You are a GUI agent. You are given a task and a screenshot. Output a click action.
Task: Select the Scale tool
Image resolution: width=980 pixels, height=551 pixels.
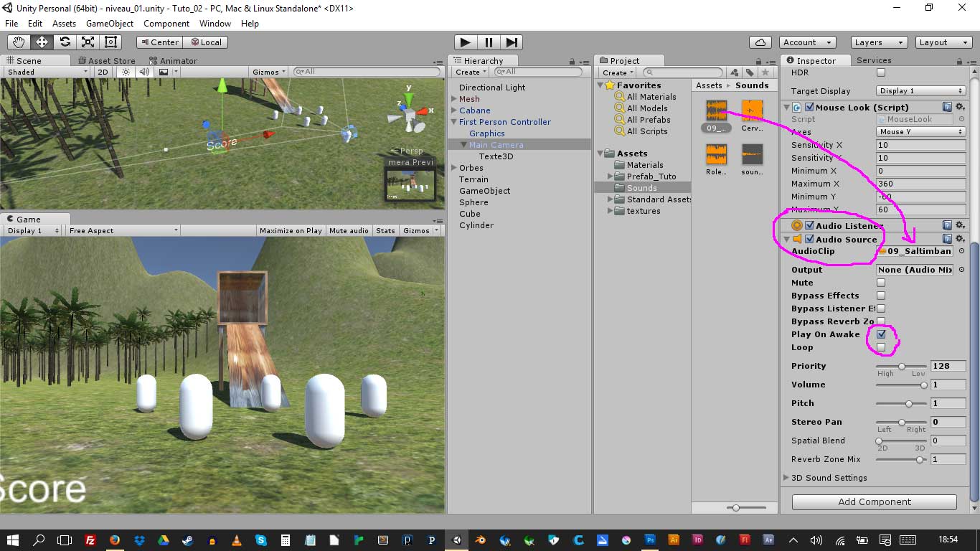point(88,42)
